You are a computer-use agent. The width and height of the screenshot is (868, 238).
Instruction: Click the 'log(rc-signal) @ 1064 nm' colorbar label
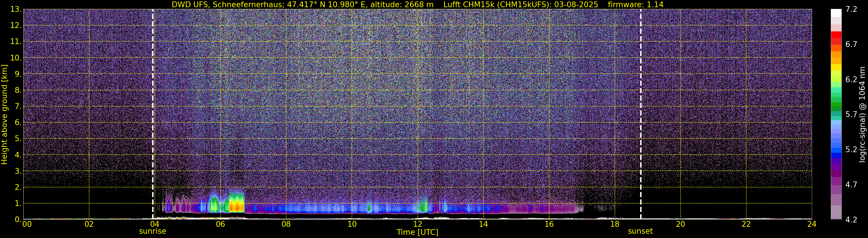(862, 114)
